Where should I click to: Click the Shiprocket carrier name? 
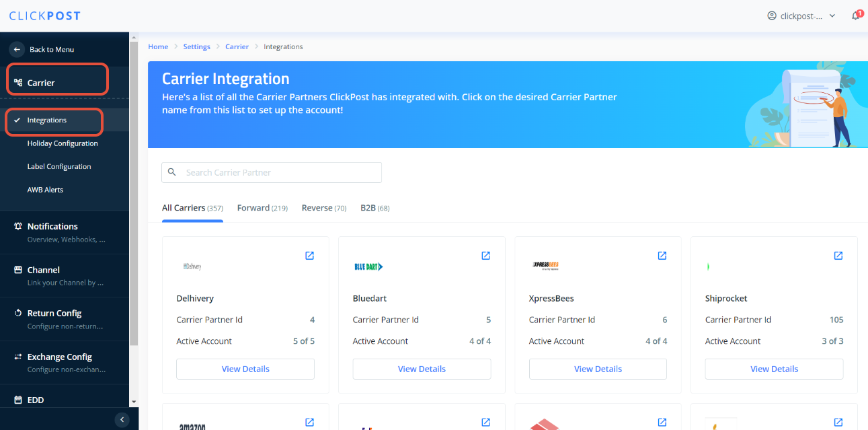point(726,298)
